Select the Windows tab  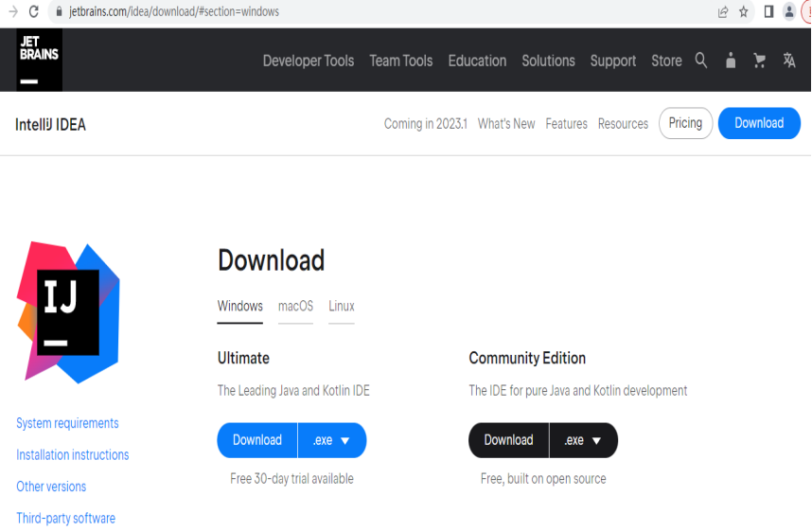click(x=239, y=306)
